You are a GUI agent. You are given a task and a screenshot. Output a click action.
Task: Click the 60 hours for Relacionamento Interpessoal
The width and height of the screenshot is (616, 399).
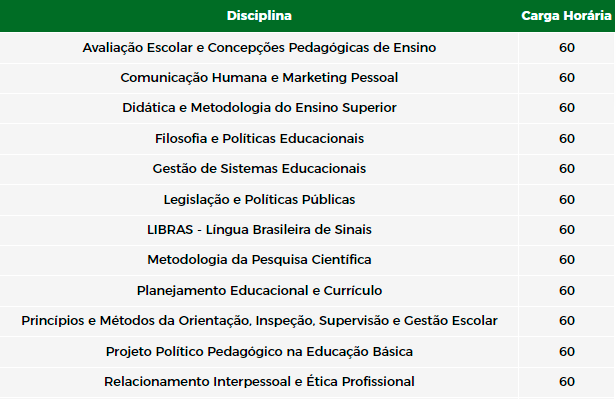(x=567, y=382)
